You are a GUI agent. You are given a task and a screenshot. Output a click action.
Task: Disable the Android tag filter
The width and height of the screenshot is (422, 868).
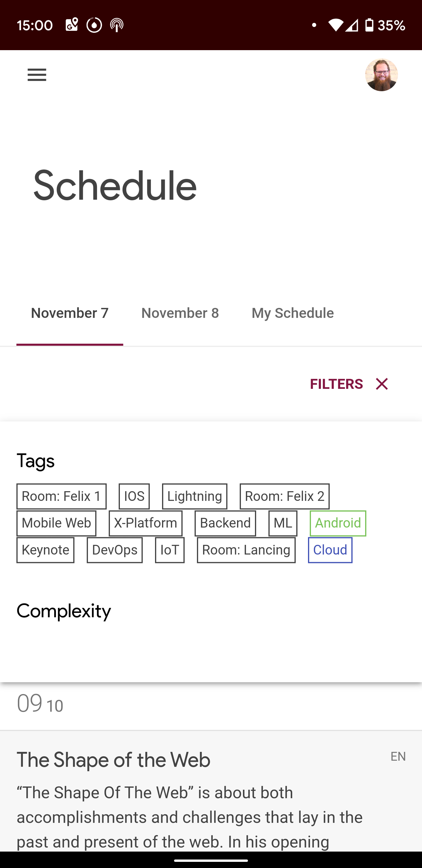click(338, 523)
